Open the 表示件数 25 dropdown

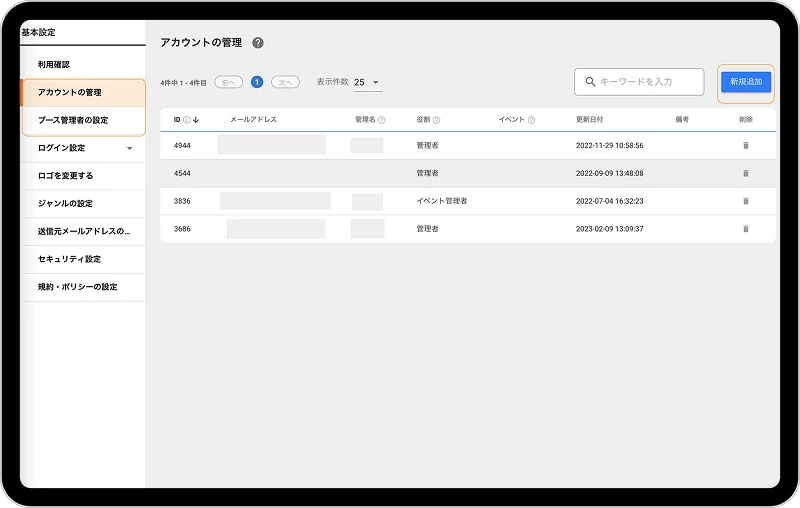(x=367, y=82)
